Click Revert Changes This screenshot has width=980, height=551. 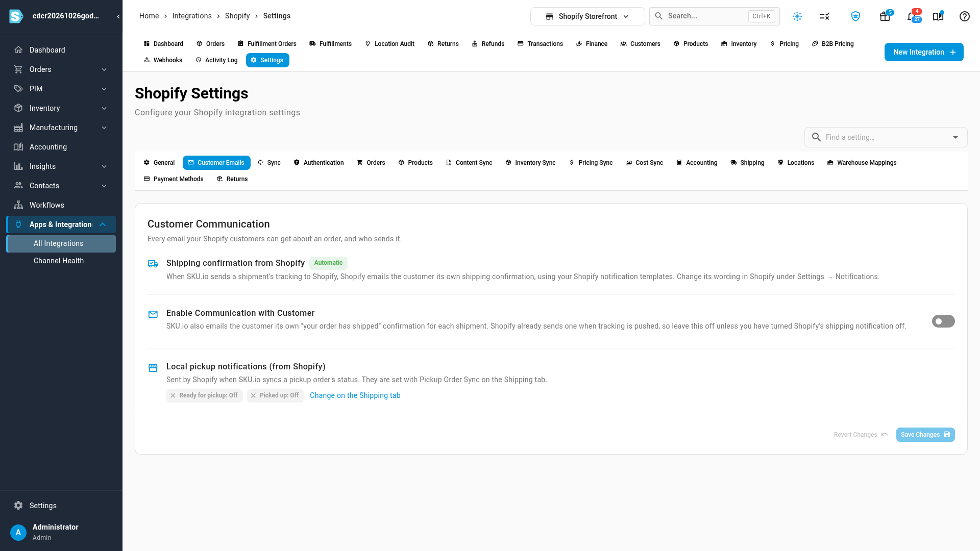(861, 435)
